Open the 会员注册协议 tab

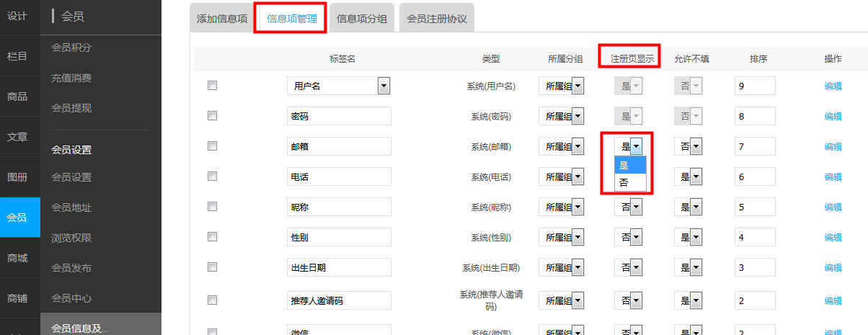pos(436,19)
